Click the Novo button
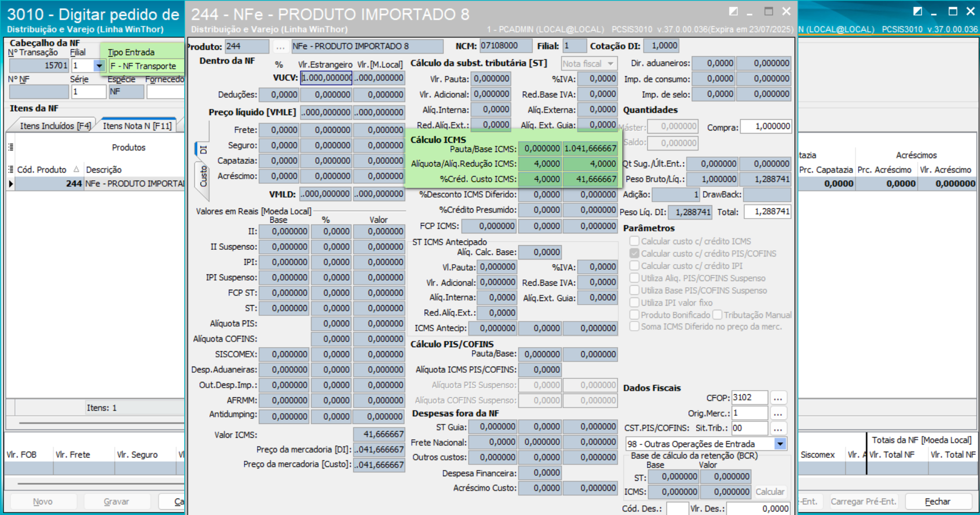980x515 pixels. pos(43,502)
